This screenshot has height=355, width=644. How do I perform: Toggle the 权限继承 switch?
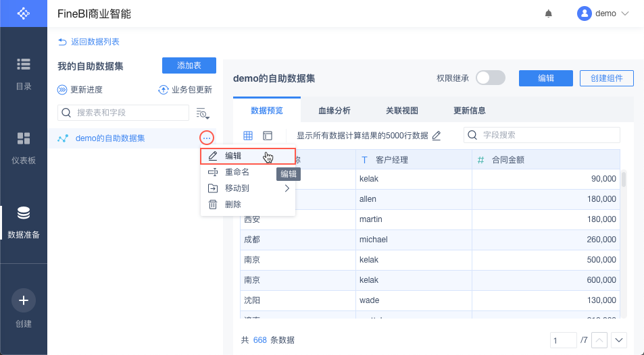491,78
